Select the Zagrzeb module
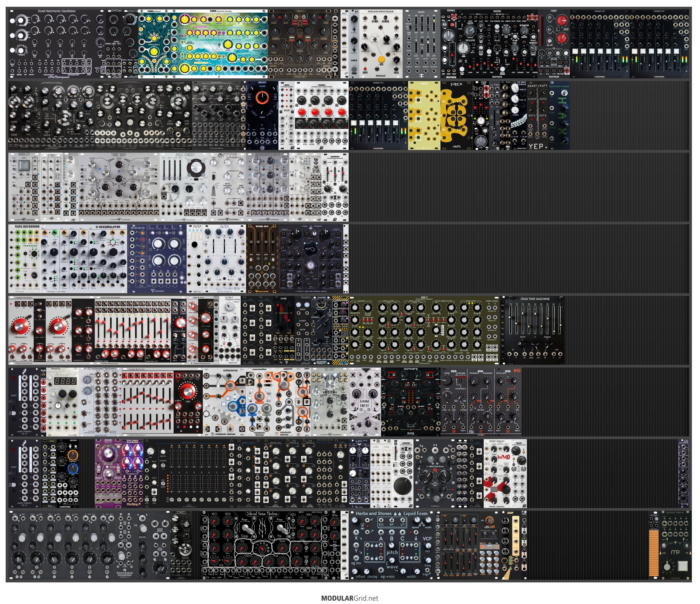Screen dimensions: 700x604 click(402, 474)
